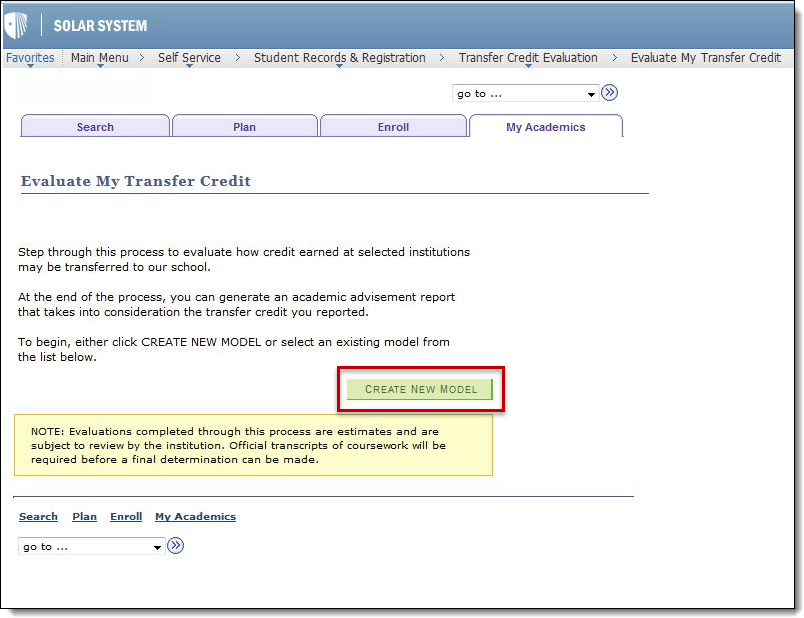Switch to the Enroll tab
Image resolution: width=804 pixels, height=618 pixels.
tap(393, 127)
